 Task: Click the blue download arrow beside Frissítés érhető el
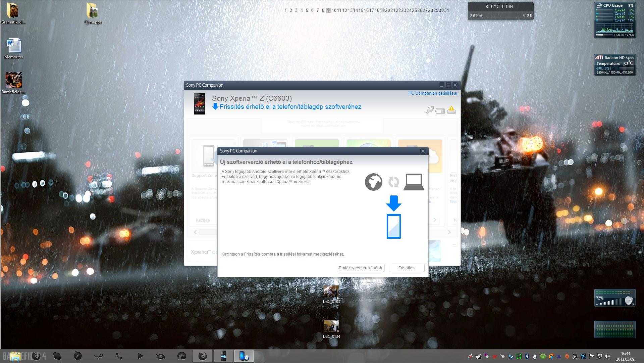click(215, 107)
